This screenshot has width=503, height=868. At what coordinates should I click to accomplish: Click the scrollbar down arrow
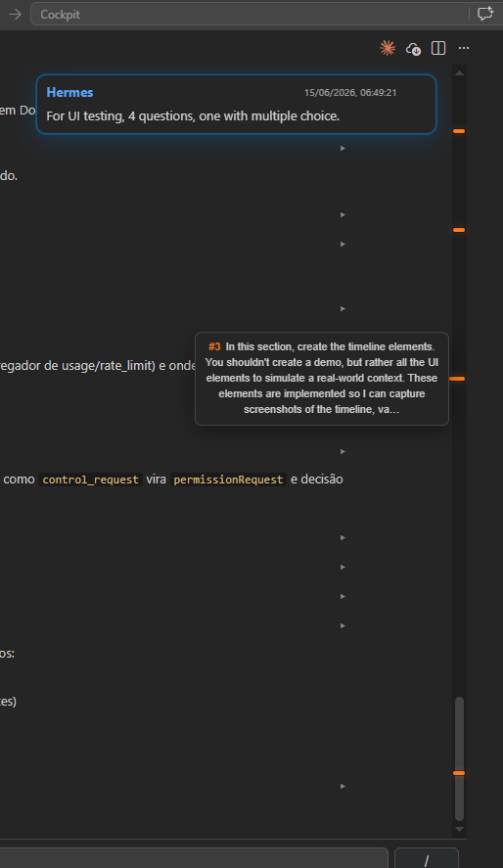[459, 829]
